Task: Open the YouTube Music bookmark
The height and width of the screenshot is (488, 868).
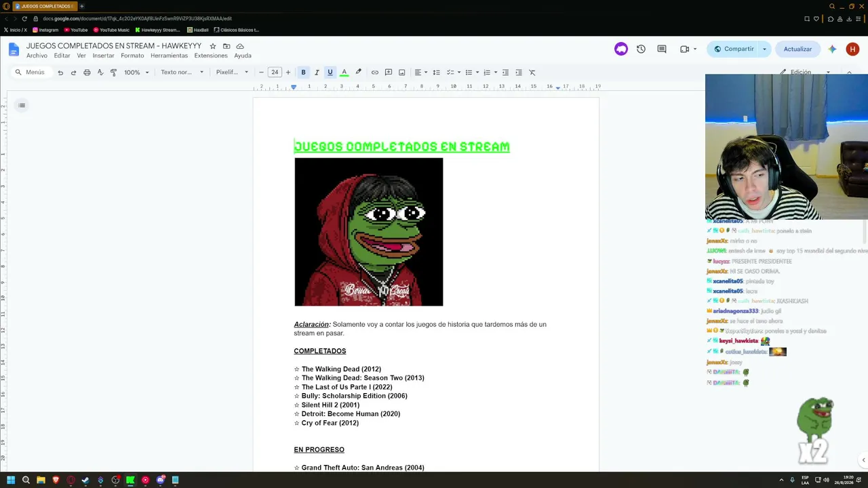Action: [x=111, y=30]
